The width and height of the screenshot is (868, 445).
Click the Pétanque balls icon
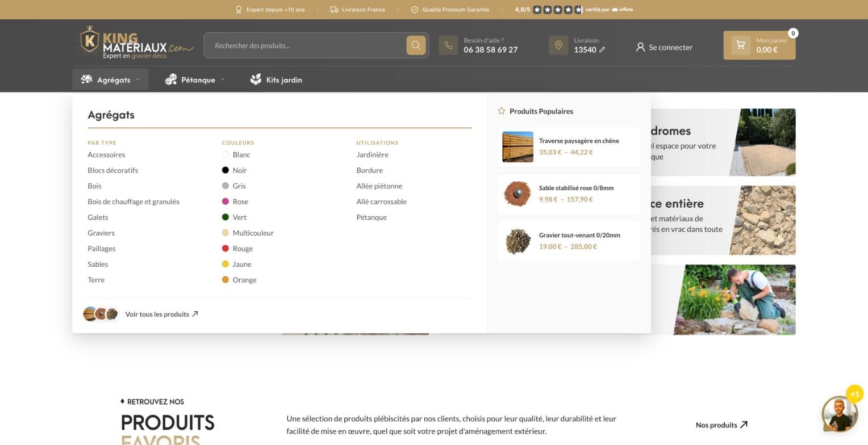tap(170, 79)
